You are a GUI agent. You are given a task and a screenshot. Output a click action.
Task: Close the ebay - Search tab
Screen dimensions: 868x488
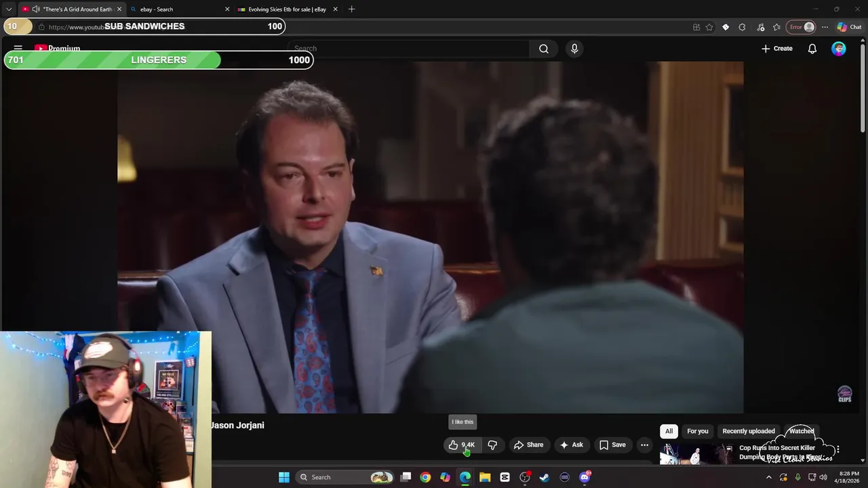(227, 9)
